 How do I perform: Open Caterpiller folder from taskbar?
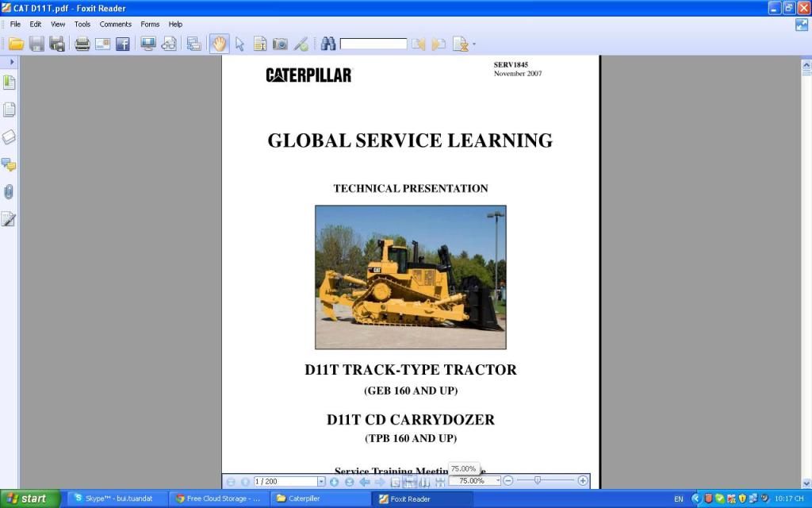[320, 498]
